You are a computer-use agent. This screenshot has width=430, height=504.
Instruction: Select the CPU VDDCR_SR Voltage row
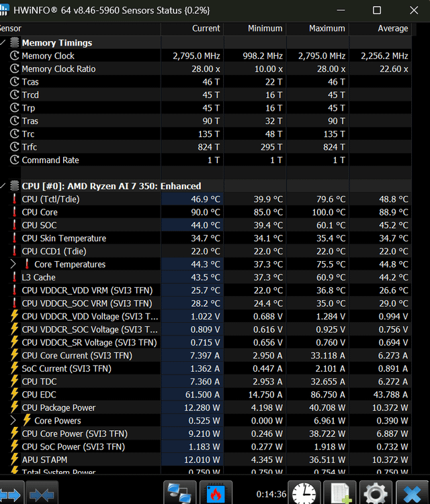(x=206, y=342)
